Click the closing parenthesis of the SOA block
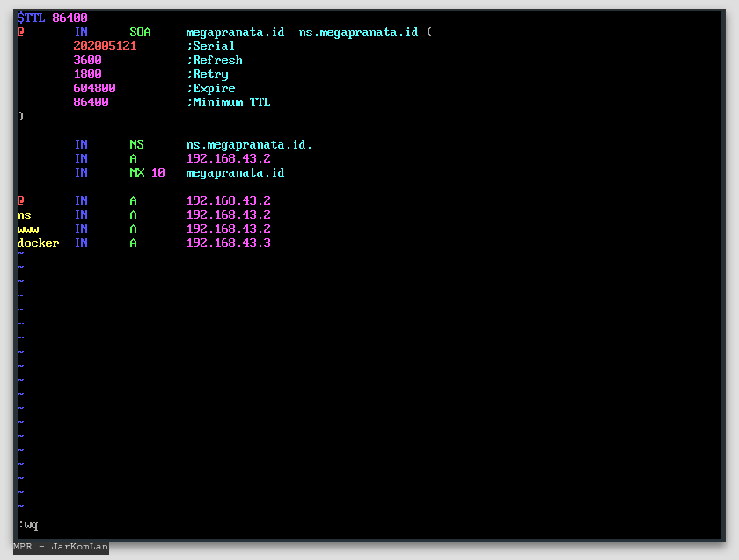Viewport: 739px width, 560px height. point(20,116)
